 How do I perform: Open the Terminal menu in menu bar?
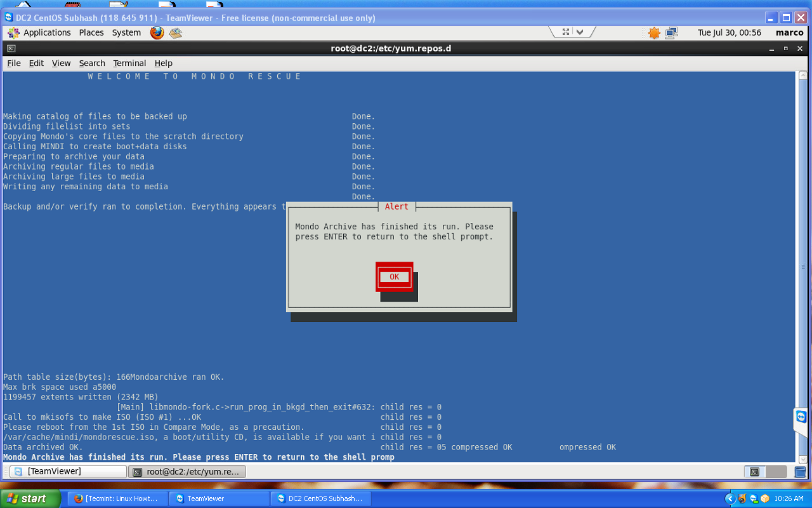(129, 63)
